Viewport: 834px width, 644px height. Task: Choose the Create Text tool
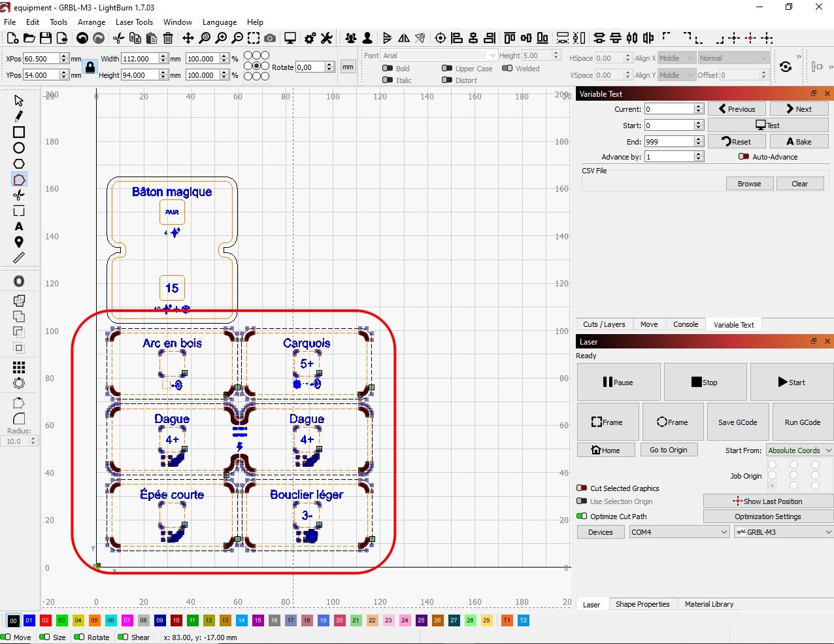point(19,226)
